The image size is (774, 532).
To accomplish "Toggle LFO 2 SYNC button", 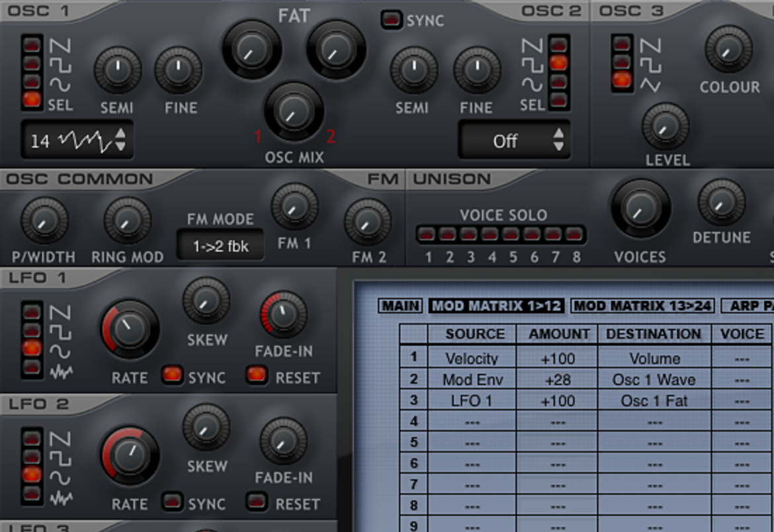I will [172, 502].
